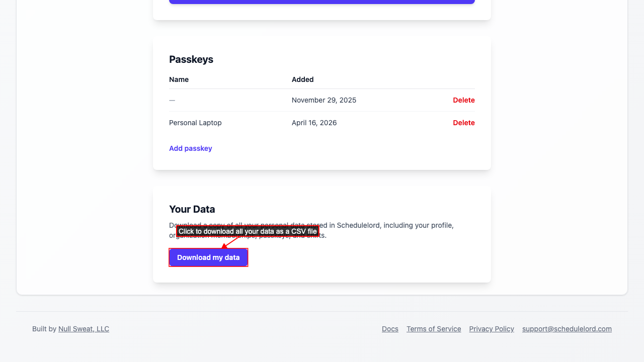Delete the Personal Laptop passkey
Screen dimensions: 644x362
(x=463, y=123)
